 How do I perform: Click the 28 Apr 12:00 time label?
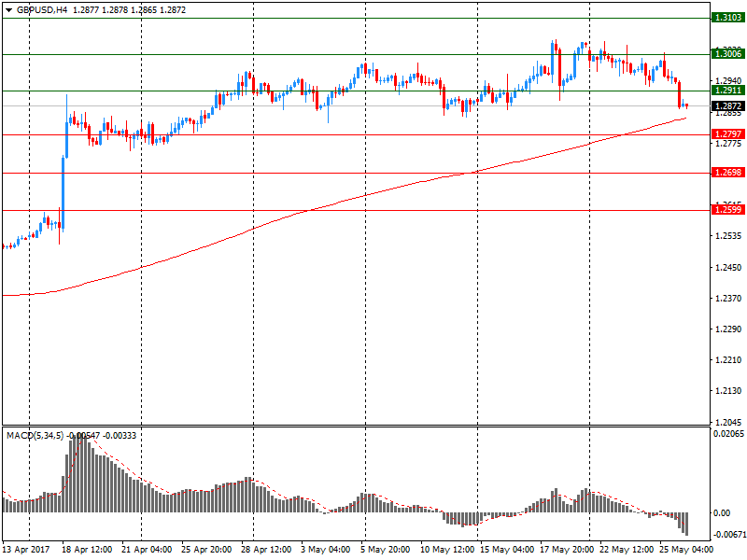pos(266,549)
